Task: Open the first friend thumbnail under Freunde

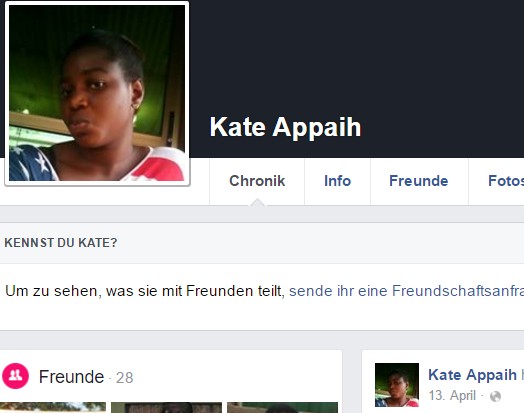Action: pos(53,408)
